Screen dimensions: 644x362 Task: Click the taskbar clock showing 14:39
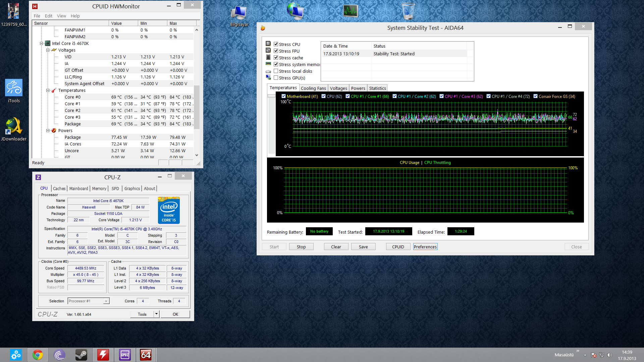pyautogui.click(x=627, y=355)
